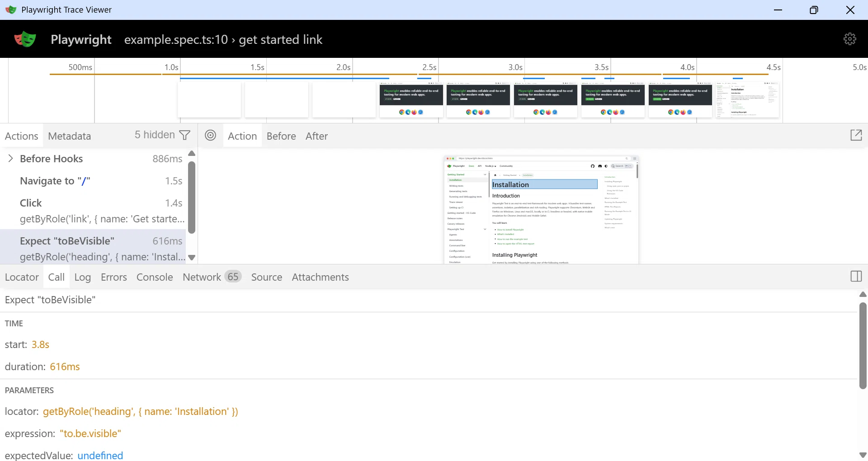Open snapshot in new tab icon

856,135
